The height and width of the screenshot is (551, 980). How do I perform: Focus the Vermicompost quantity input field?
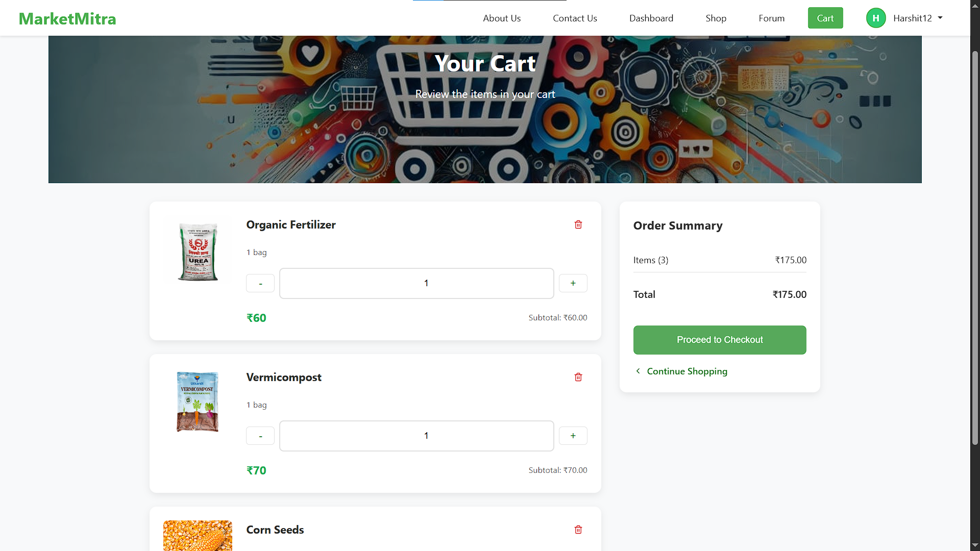coord(416,436)
